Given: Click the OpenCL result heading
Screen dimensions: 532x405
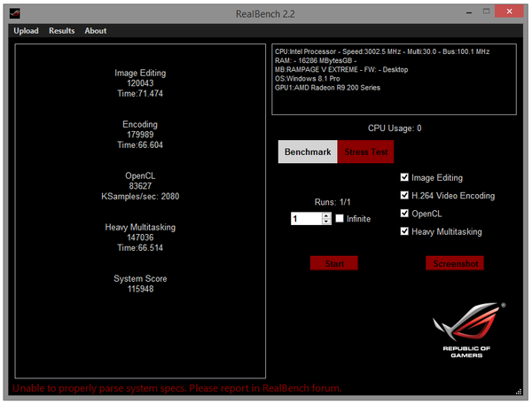Looking at the screenshot, I should [x=140, y=175].
